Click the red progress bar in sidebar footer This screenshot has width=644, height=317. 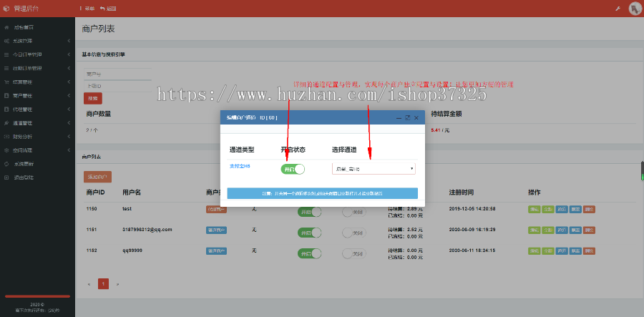point(37,296)
